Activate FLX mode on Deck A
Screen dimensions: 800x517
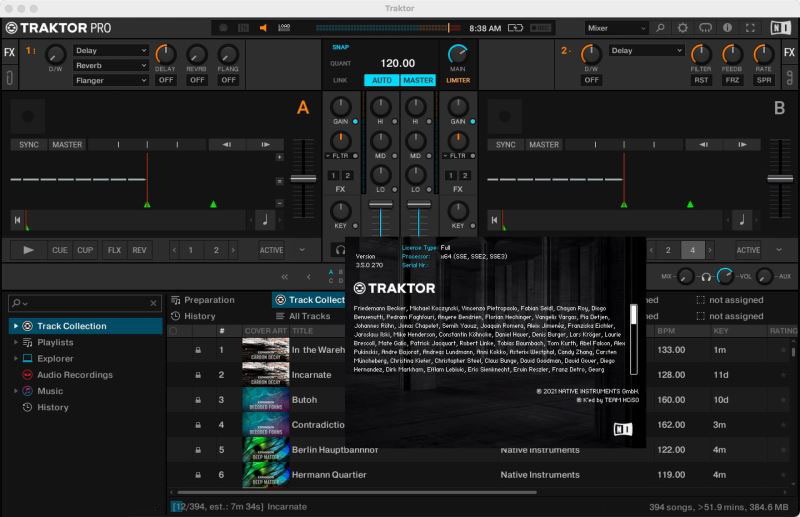114,250
